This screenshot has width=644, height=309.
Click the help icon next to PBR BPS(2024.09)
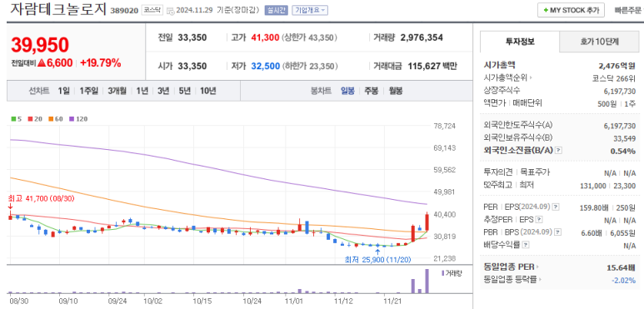pyautogui.click(x=557, y=232)
